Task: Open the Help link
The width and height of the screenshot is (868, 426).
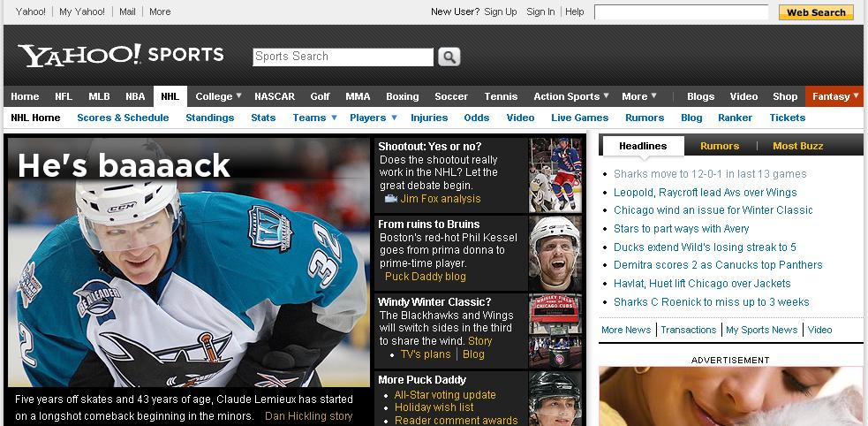Action: [x=575, y=11]
